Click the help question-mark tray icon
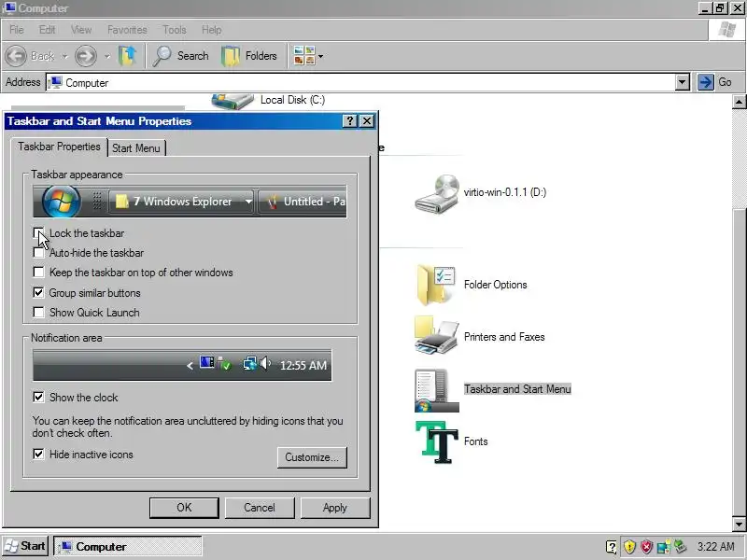The height and width of the screenshot is (560, 747). (612, 547)
